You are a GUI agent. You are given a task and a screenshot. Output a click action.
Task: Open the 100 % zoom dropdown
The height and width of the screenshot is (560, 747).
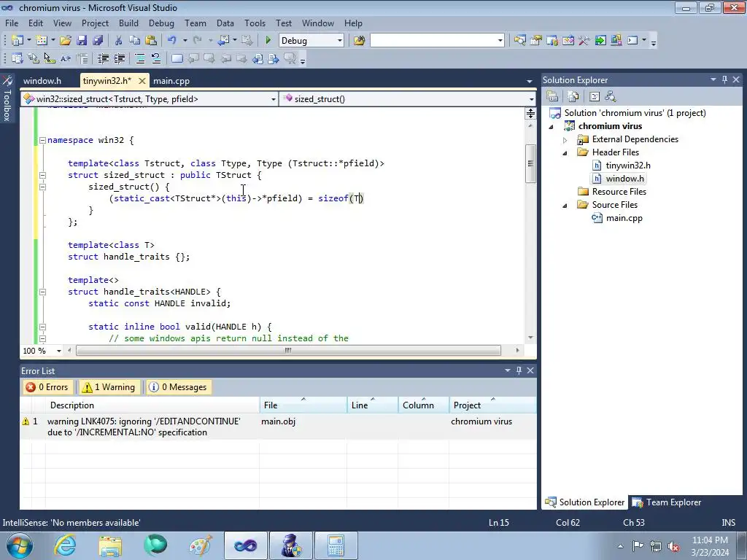point(59,351)
